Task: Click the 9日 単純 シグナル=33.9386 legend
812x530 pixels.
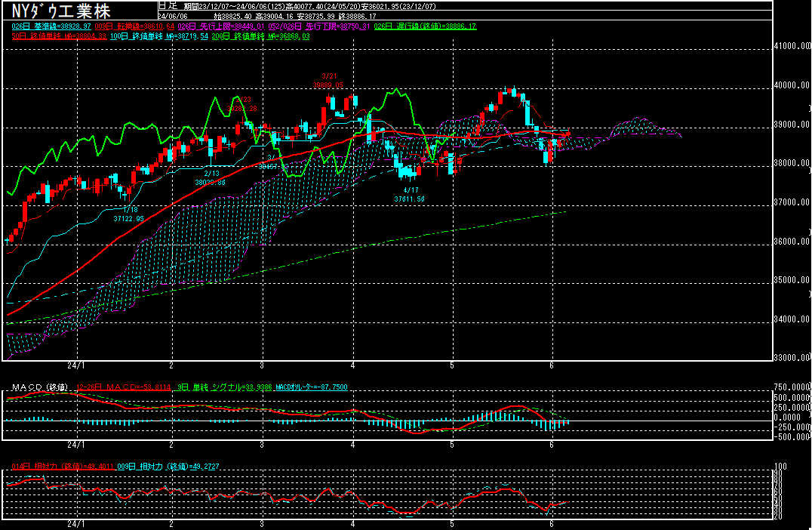Action: click(x=225, y=387)
